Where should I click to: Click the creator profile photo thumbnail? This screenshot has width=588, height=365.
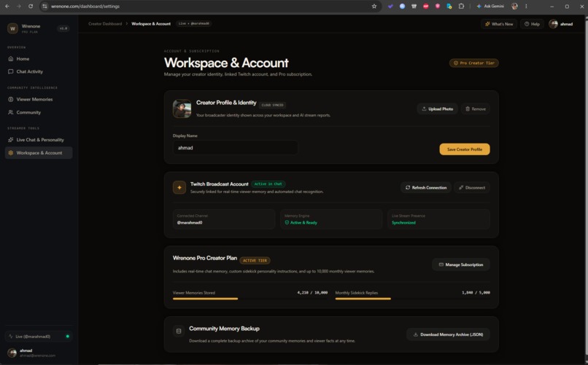point(182,109)
